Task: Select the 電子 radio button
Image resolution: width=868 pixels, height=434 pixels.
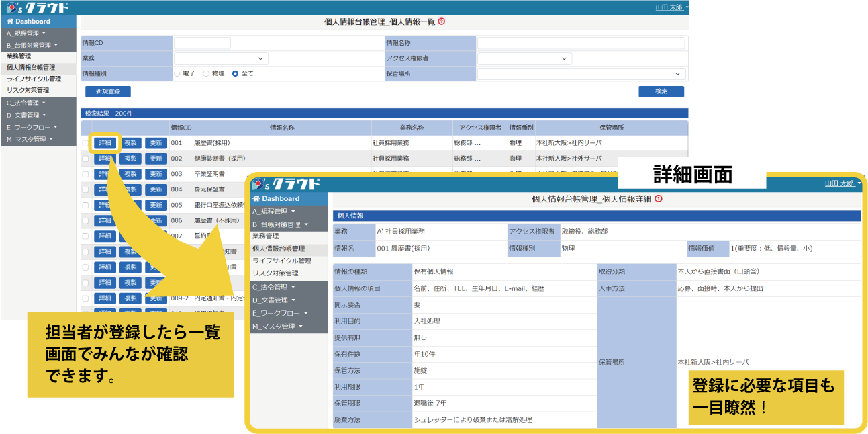Action: (177, 73)
